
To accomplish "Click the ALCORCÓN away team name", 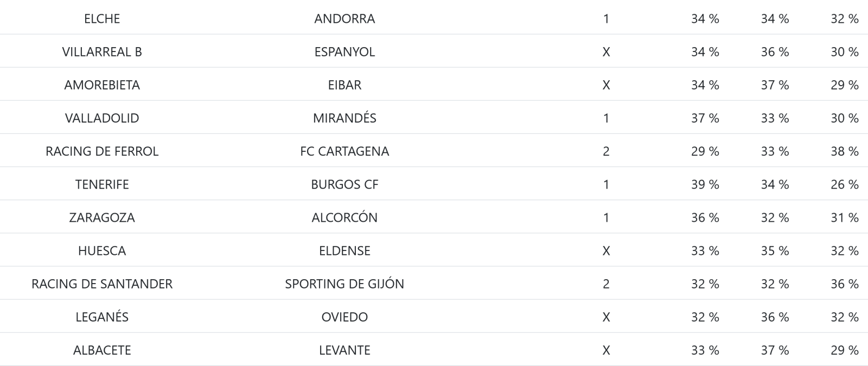I will pyautogui.click(x=344, y=217).
